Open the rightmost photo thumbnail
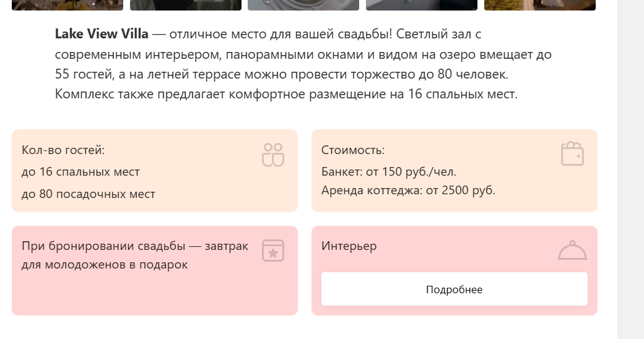This screenshot has width=644, height=339. click(539, 5)
